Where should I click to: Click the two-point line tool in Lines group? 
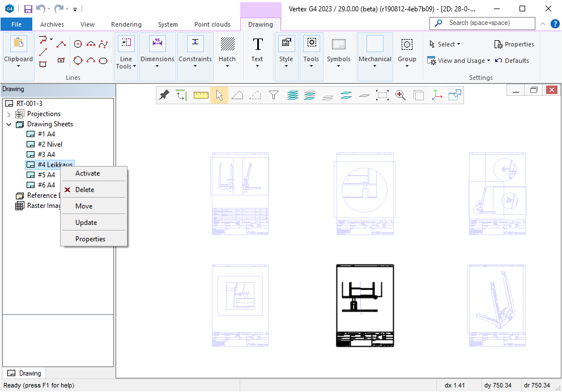coord(43,52)
